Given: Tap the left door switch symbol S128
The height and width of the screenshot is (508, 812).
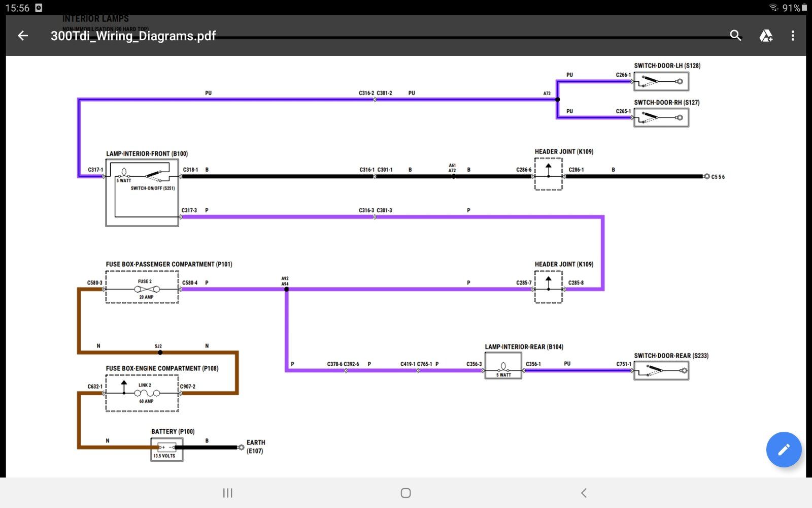Looking at the screenshot, I should tap(661, 81).
